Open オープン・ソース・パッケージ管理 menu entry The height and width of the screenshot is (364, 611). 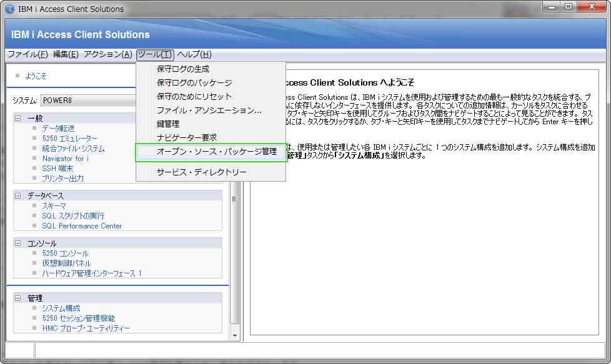[211, 152]
